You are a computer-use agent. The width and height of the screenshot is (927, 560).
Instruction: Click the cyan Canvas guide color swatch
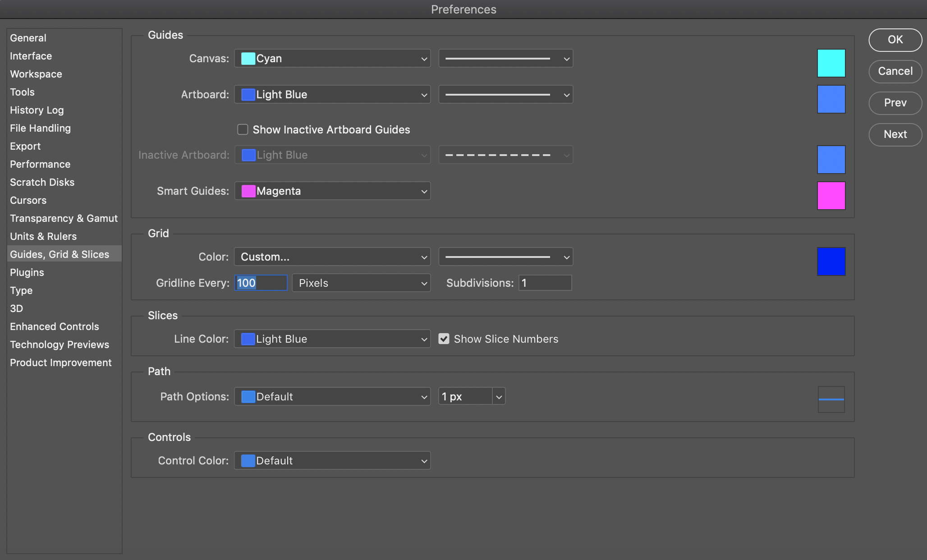[831, 63]
